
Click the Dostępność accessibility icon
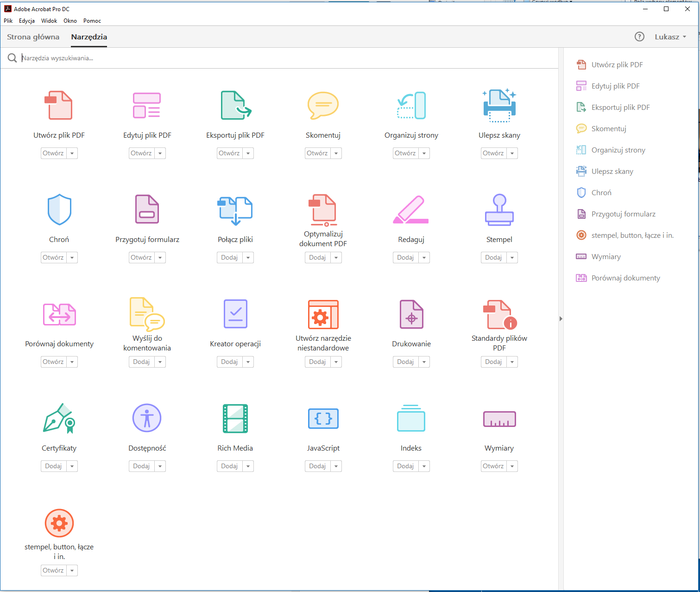click(147, 418)
